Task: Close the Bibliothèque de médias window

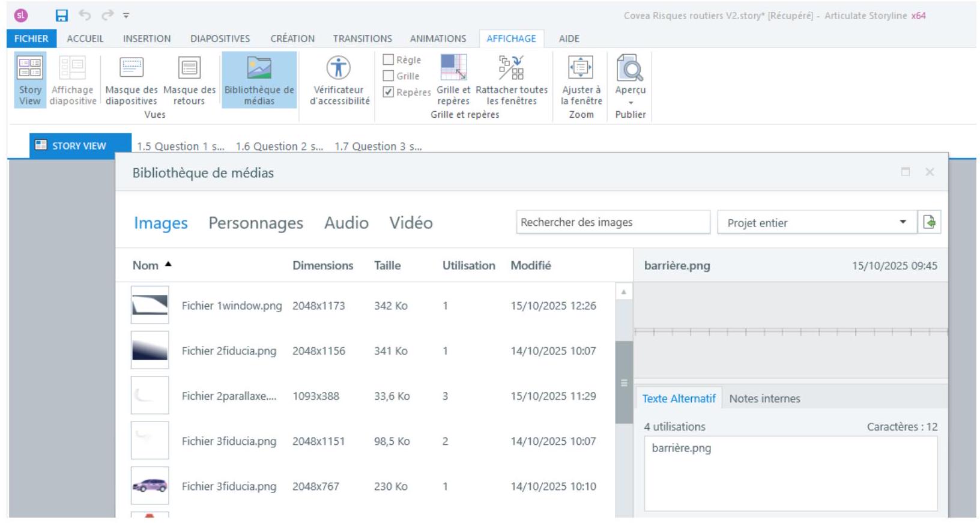Action: (x=930, y=172)
